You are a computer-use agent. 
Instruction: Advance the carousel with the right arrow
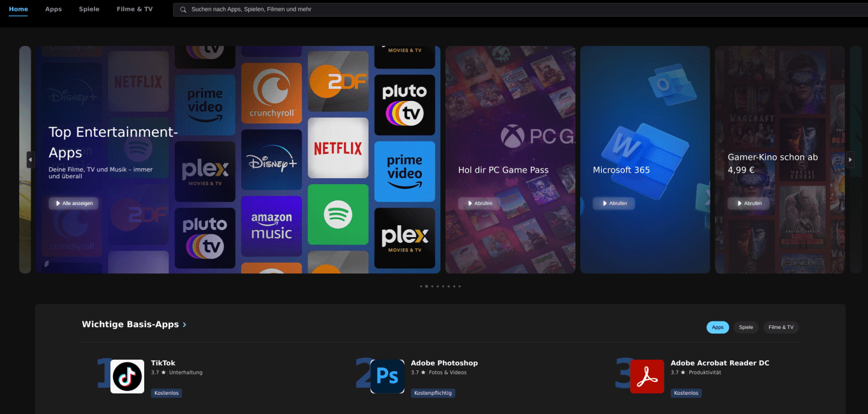coord(851,159)
